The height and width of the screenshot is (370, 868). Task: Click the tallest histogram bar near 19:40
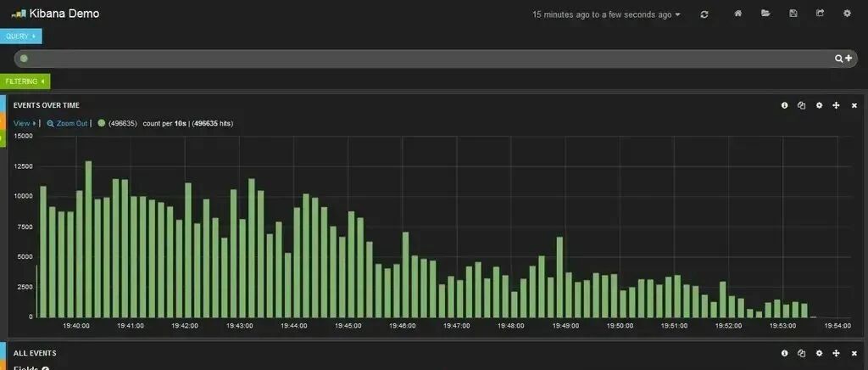(88, 239)
